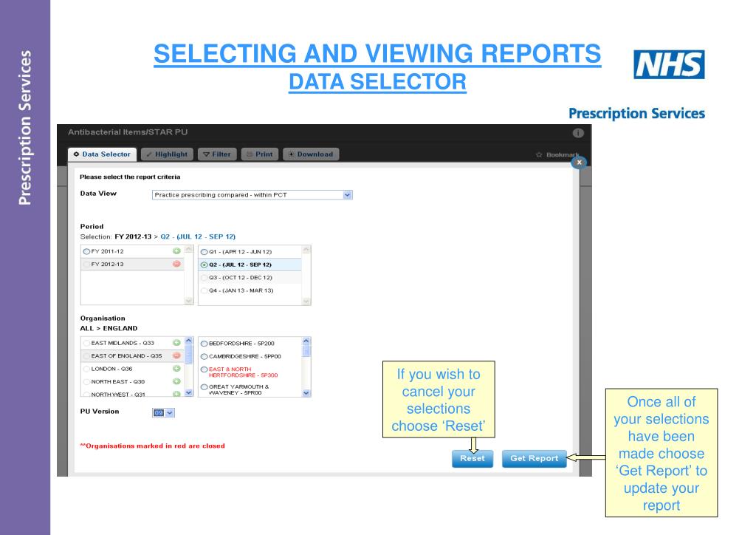This screenshot has width=756, height=535.
Task: Select Q1 - (APR 12 - JUN 12) radio
Action: coord(204,252)
